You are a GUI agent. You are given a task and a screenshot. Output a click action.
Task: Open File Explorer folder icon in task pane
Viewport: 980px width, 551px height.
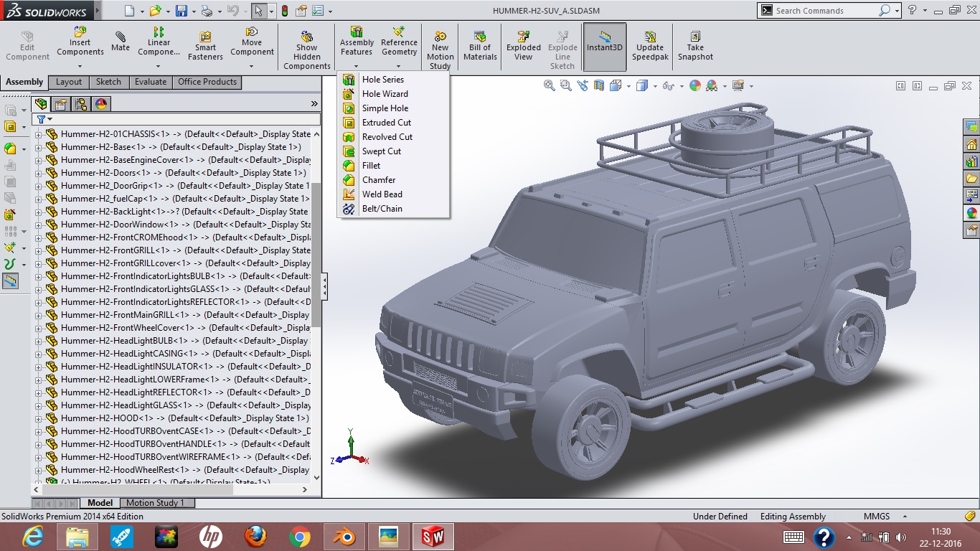click(x=972, y=179)
